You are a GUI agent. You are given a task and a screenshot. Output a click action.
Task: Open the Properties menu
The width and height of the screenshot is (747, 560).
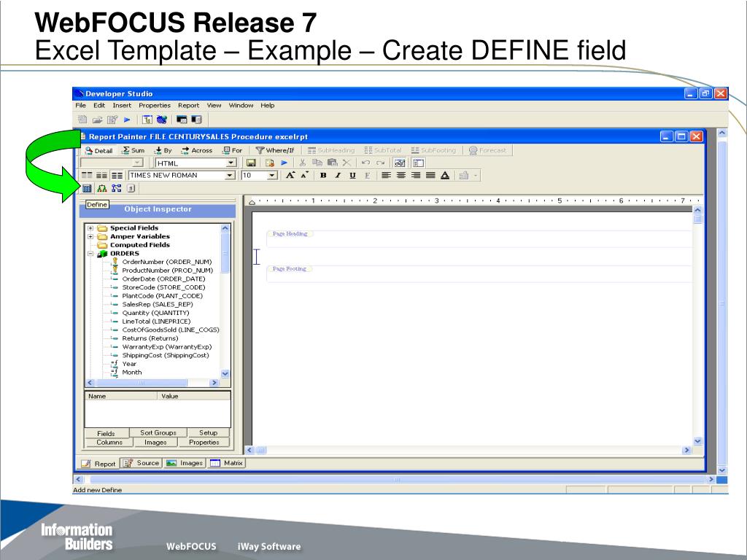pos(155,105)
